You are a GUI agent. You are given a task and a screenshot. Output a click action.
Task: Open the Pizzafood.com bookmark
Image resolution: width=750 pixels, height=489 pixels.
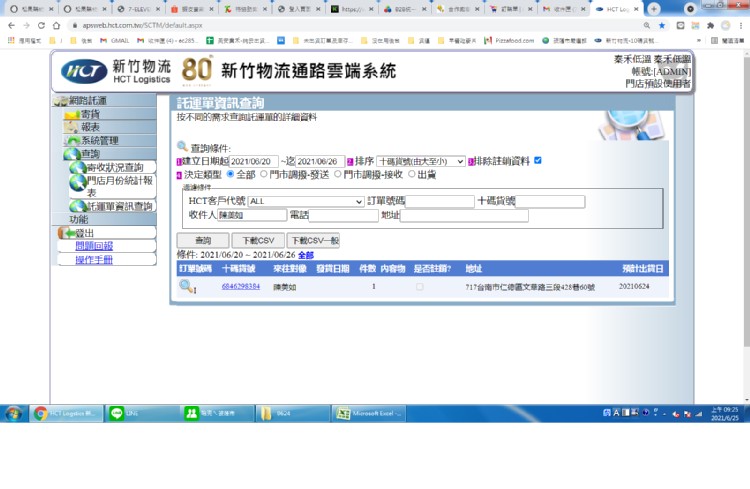pos(509,41)
